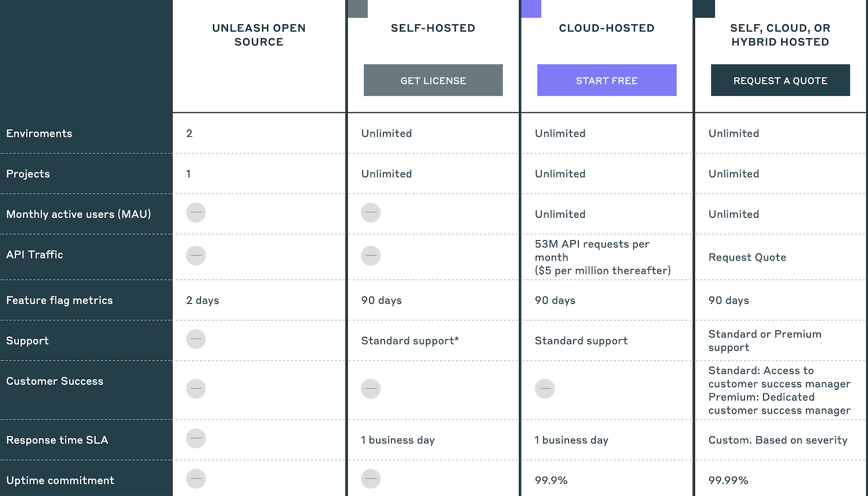The height and width of the screenshot is (496, 868).
Task: Click the Cloud-Hosted Customer Success dash icon
Action: click(545, 389)
